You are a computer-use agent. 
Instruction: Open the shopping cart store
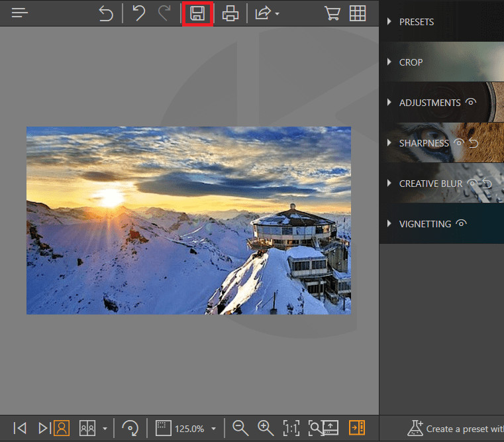pyautogui.click(x=331, y=14)
